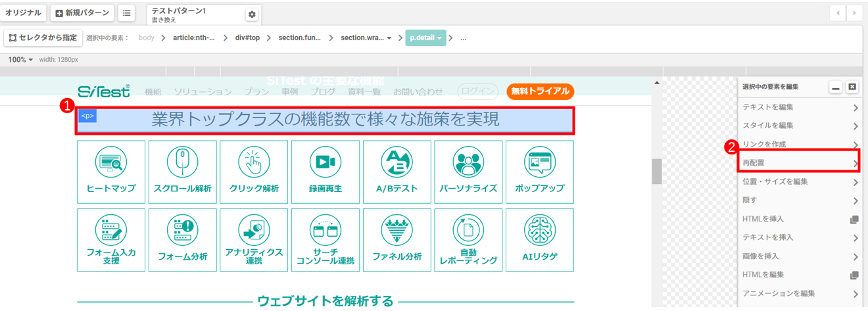Click ブログ in site navigation
Viewport: 868px width, 311px height.
click(323, 92)
